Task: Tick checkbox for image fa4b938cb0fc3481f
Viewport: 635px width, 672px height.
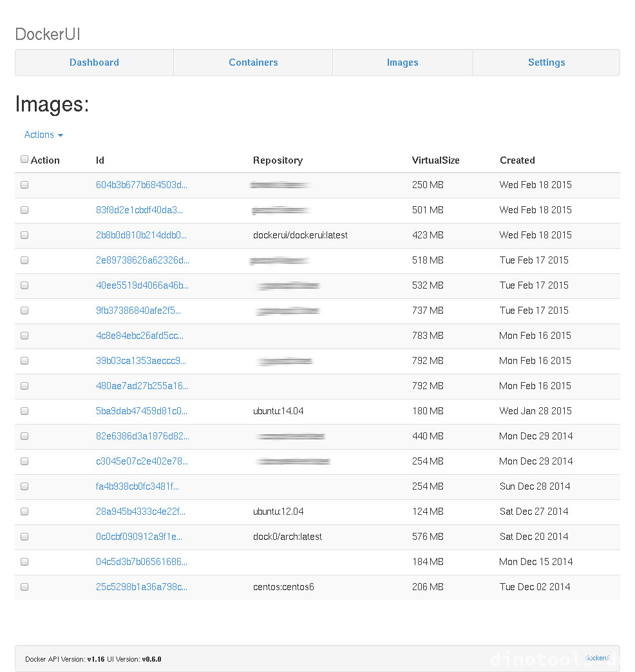Action: pyautogui.click(x=24, y=486)
